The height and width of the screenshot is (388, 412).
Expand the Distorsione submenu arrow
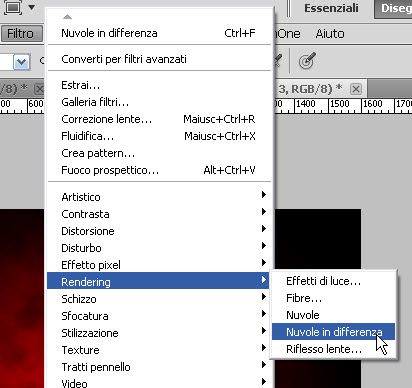click(264, 229)
